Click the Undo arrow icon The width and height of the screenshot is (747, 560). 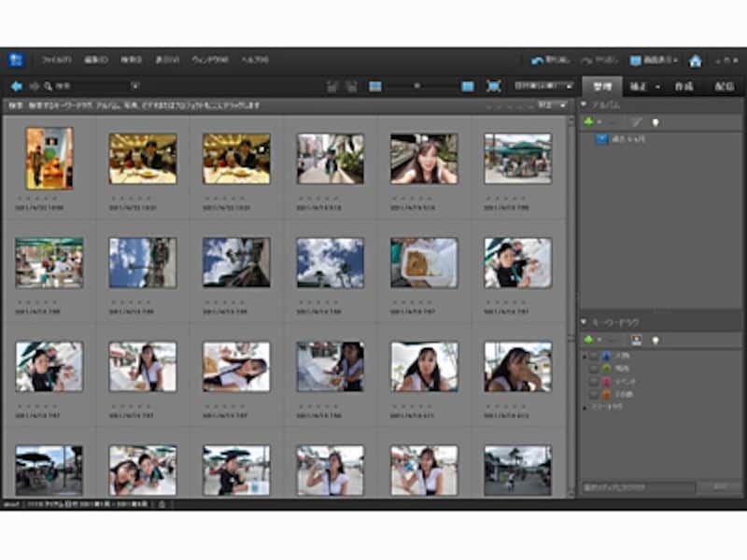(x=538, y=61)
